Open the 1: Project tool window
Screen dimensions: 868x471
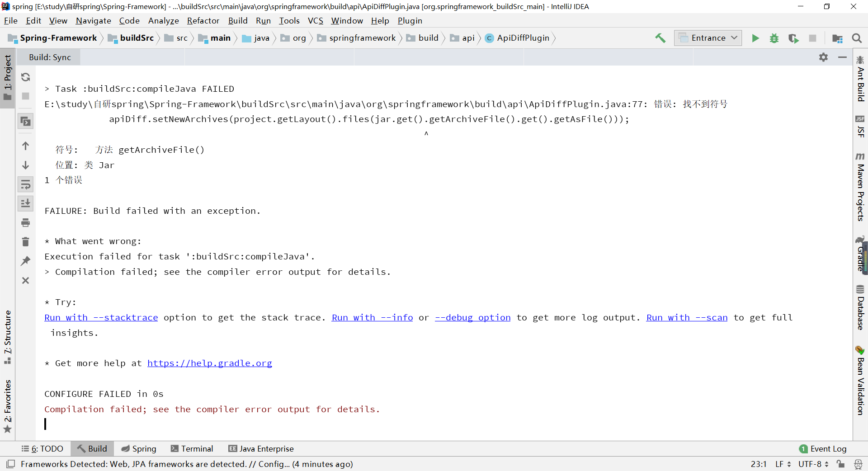point(8,78)
